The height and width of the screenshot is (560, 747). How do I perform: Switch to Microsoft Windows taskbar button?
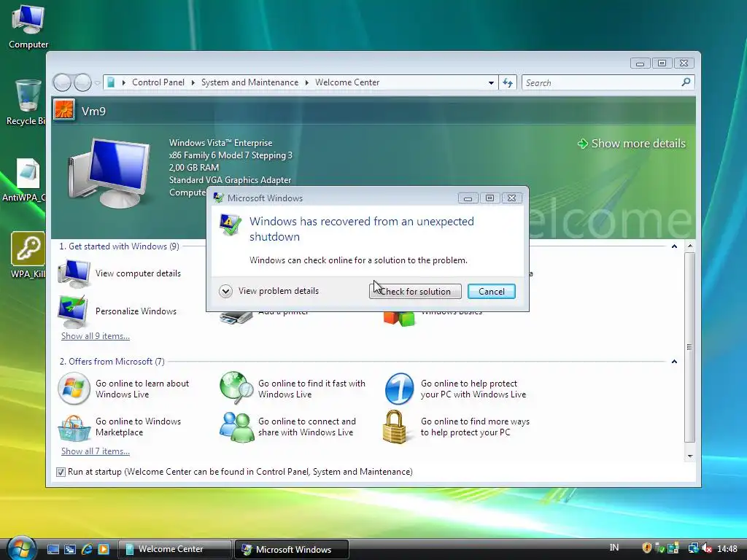(292, 549)
